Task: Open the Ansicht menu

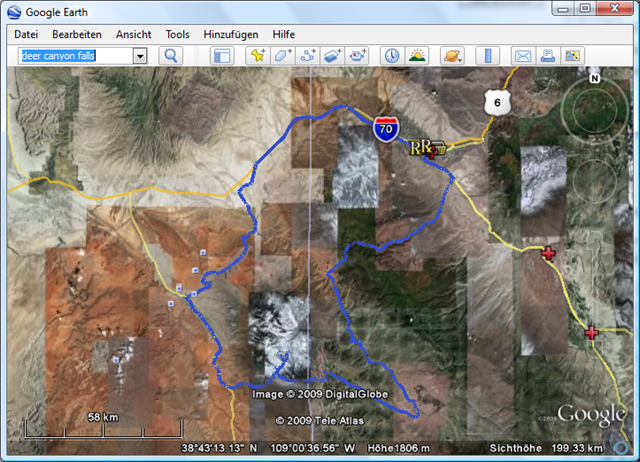Action: [x=133, y=34]
